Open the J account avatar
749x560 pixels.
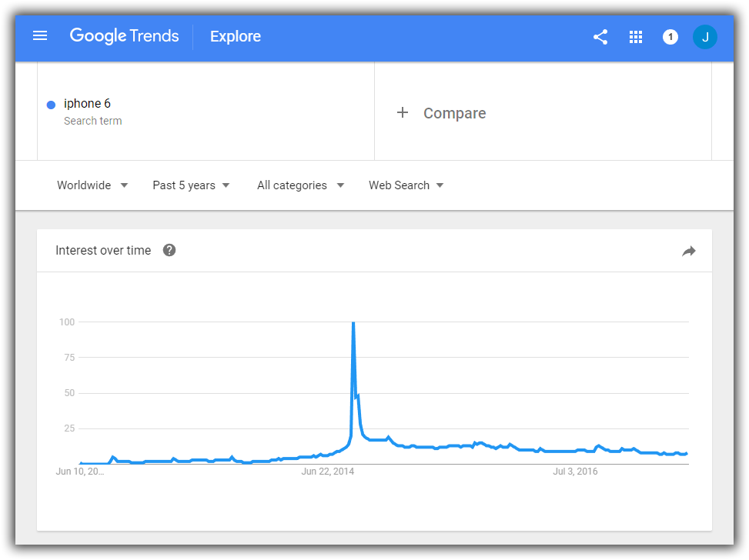(x=704, y=37)
